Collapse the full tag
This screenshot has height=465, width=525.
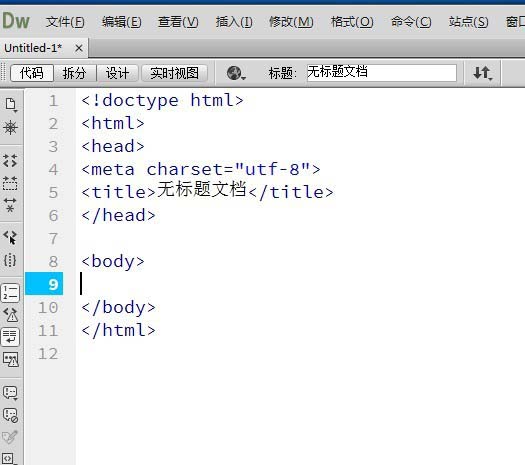[10, 160]
